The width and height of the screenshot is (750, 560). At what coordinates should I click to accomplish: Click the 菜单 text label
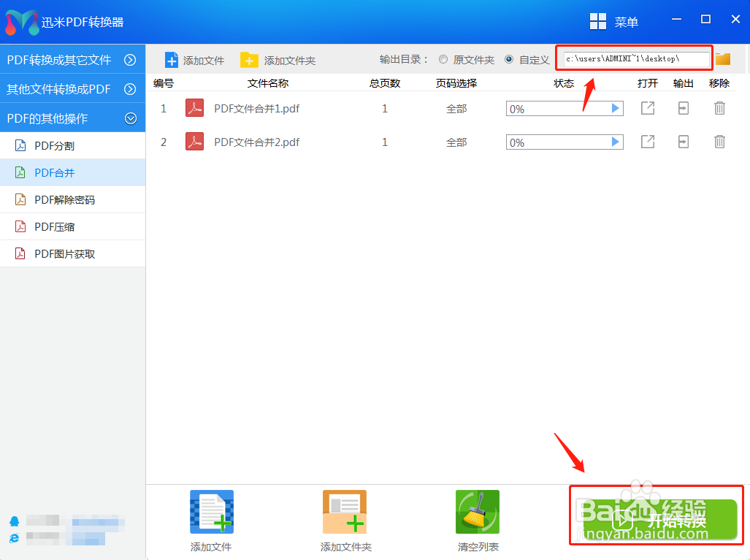(626, 22)
